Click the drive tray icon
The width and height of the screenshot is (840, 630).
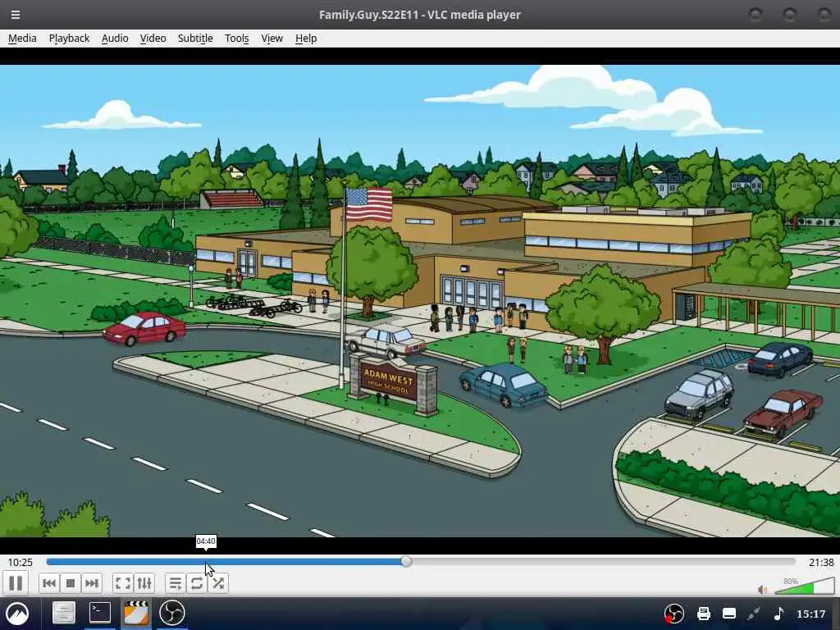pyautogui.click(x=729, y=614)
